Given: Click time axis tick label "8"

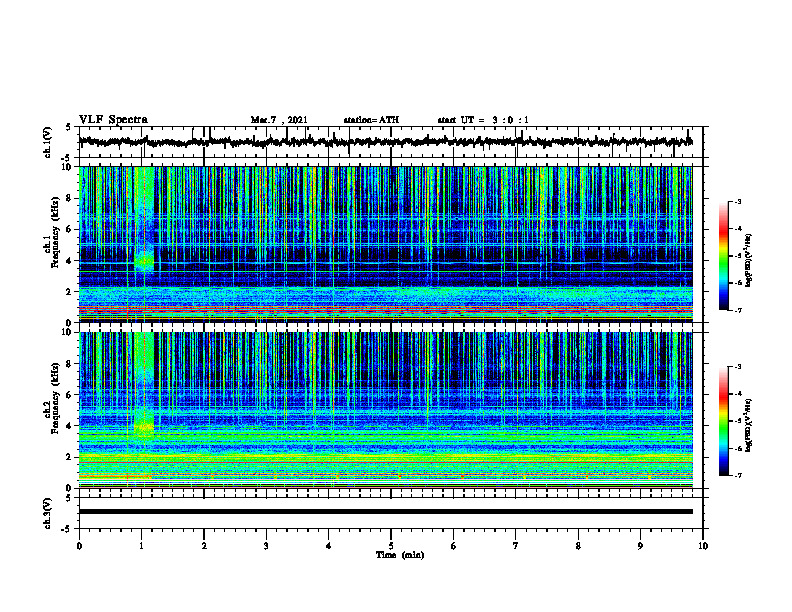Looking at the screenshot, I should (x=578, y=546).
